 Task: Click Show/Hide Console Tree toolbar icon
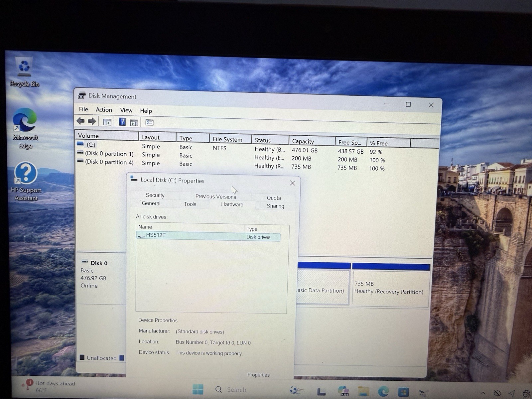tap(107, 122)
